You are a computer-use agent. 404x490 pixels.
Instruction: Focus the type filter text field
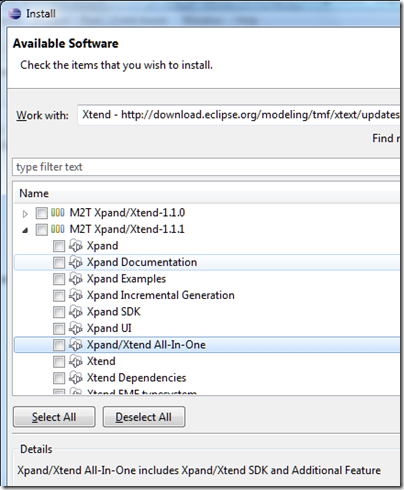(x=206, y=167)
